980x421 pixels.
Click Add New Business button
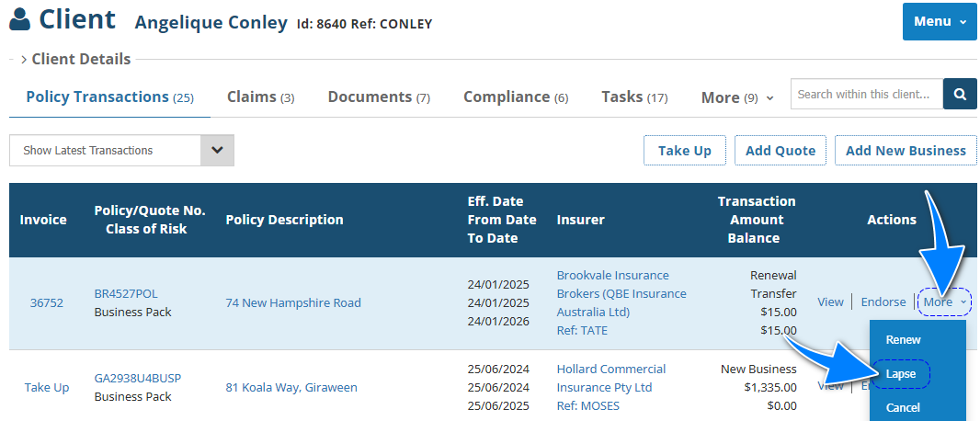pos(906,151)
